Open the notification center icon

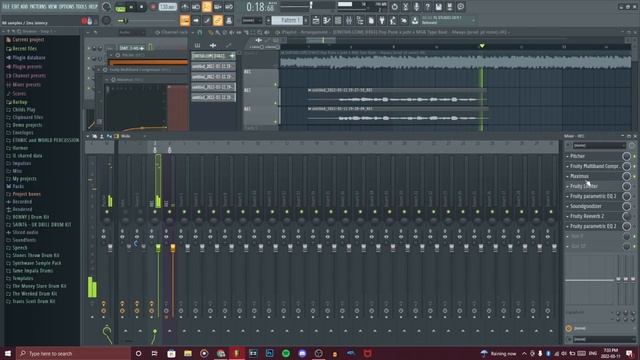(629, 353)
